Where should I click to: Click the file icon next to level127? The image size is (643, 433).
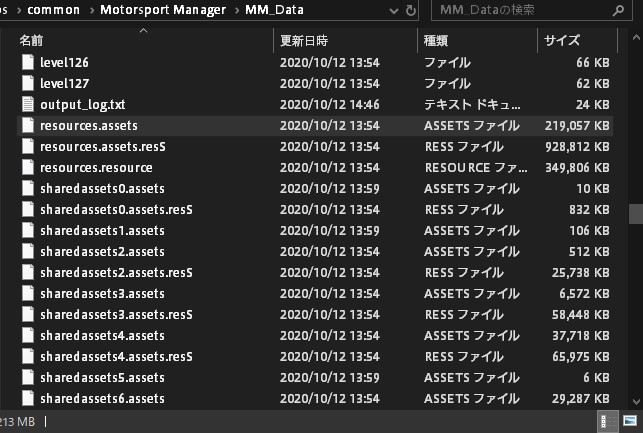28,83
